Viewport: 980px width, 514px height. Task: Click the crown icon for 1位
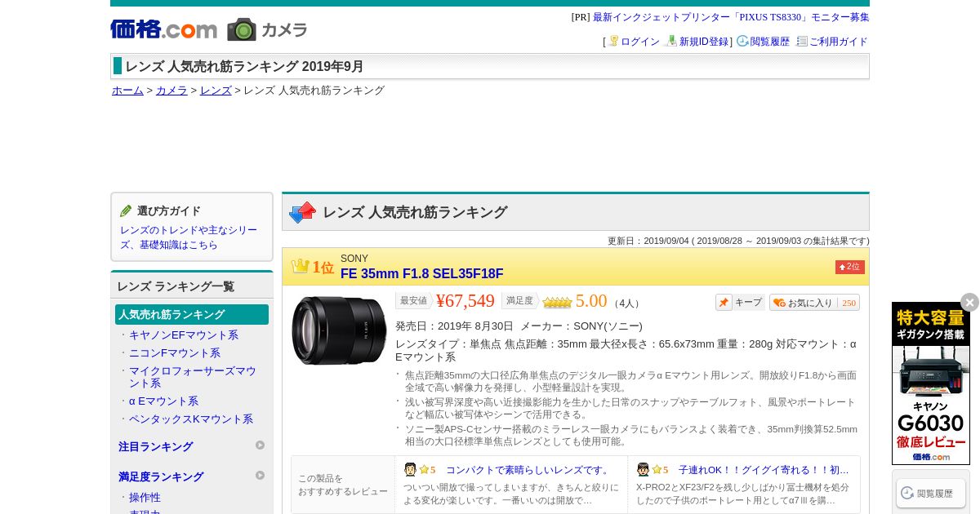pyautogui.click(x=300, y=267)
